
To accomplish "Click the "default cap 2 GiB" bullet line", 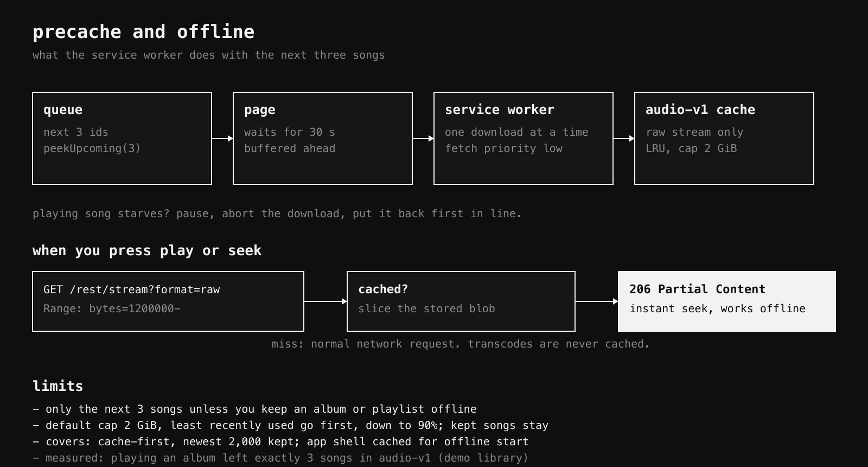I will 290,425.
